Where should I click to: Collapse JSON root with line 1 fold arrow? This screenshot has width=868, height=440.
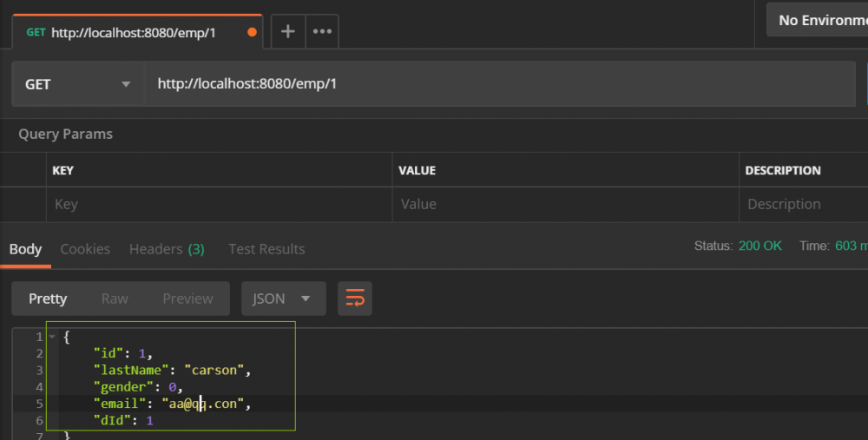[x=52, y=337]
